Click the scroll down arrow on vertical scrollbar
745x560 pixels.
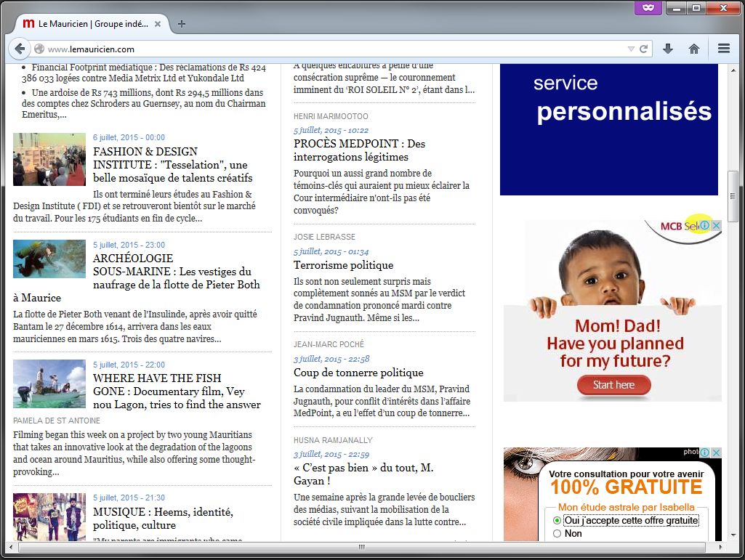[733, 535]
